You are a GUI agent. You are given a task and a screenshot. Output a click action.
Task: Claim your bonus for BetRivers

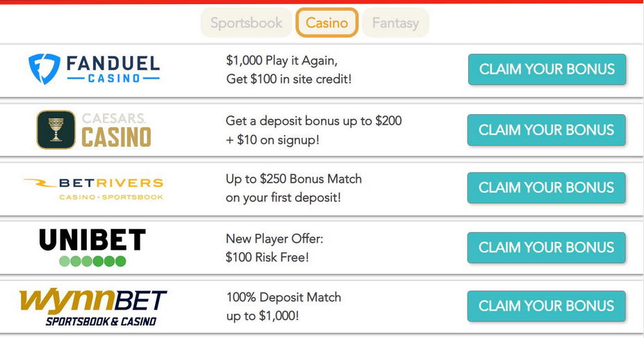[x=547, y=188]
